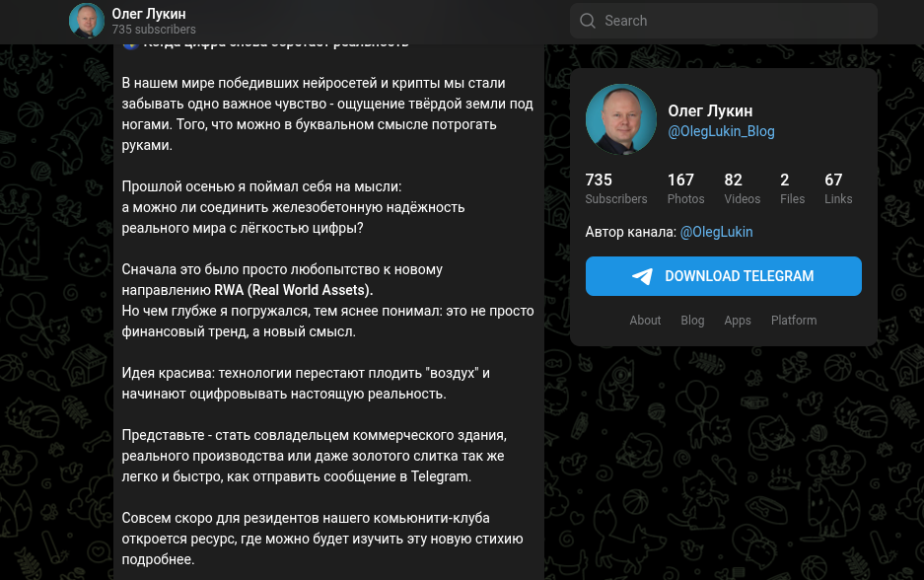The image size is (924, 580).
Task: Click the 735 subscribers text in the header
Action: click(x=153, y=31)
